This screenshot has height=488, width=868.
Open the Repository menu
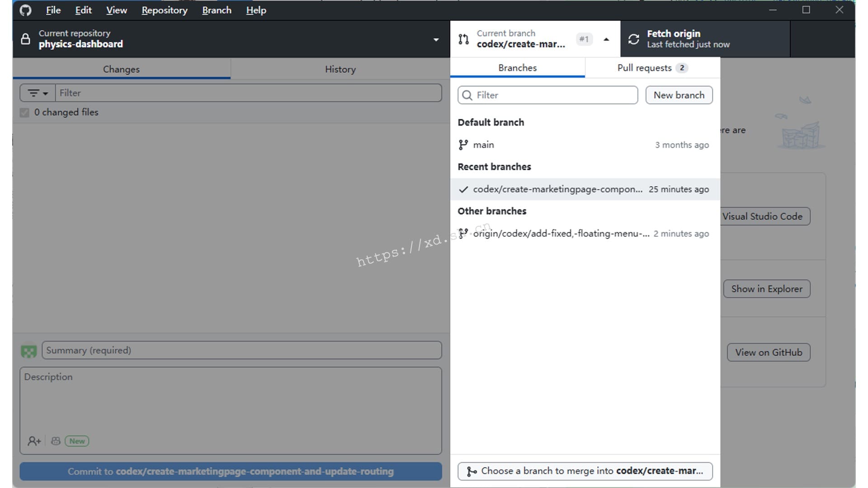(164, 10)
